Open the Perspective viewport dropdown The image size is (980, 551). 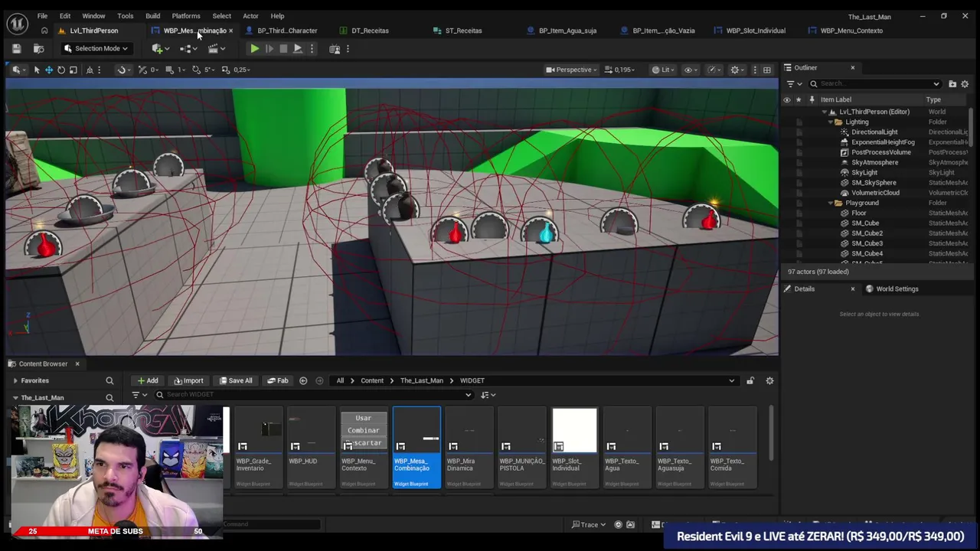coord(573,70)
